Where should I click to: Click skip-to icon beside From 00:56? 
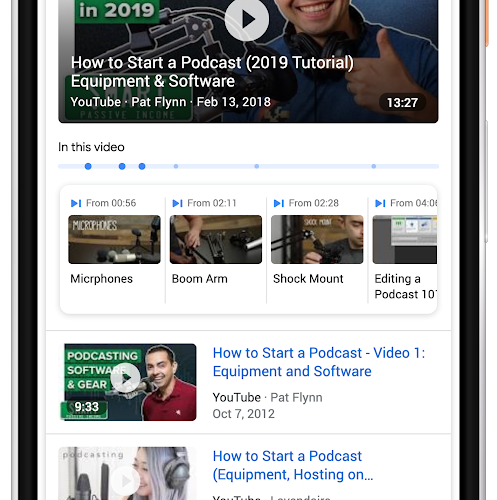pyautogui.click(x=76, y=203)
